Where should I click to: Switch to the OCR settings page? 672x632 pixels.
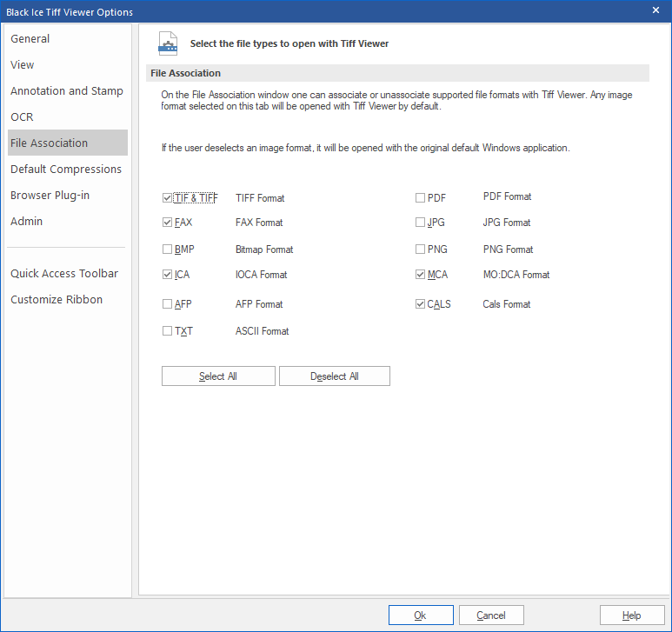pyautogui.click(x=23, y=116)
